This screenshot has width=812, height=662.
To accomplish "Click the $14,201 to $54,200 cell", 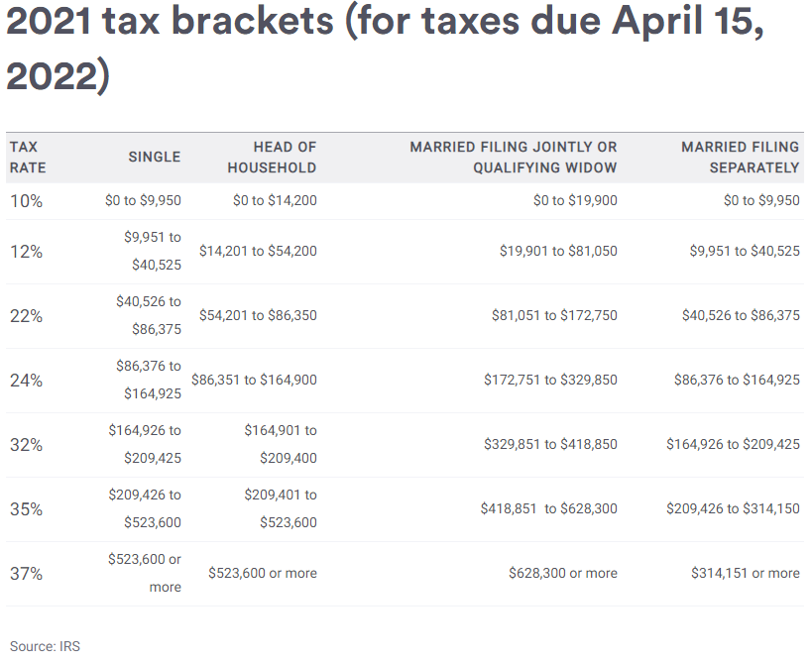I will coord(258,252).
